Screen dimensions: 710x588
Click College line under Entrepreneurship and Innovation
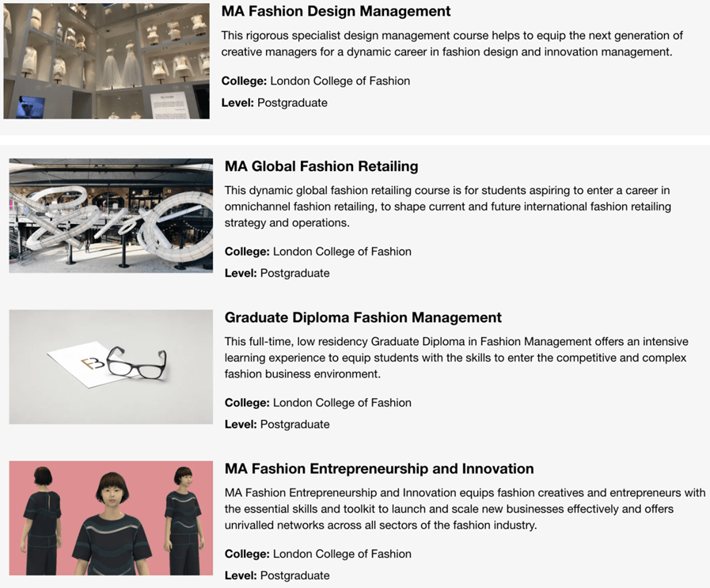(x=318, y=554)
